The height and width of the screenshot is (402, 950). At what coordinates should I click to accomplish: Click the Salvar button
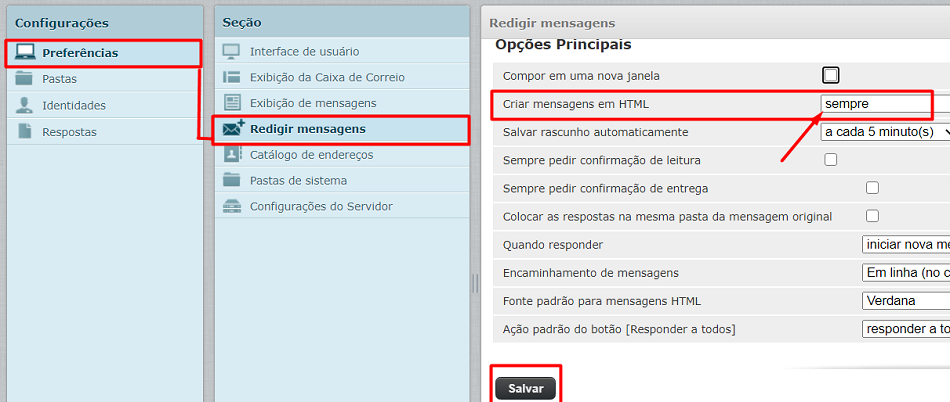point(525,388)
